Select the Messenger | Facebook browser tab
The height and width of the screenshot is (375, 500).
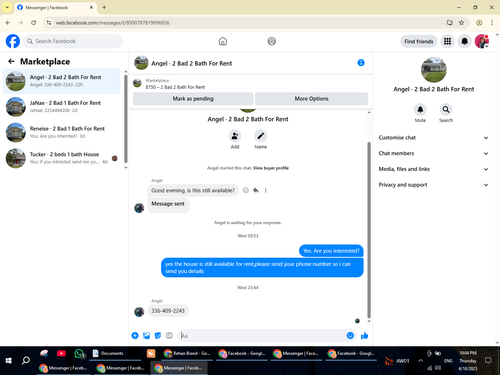tap(55, 7)
